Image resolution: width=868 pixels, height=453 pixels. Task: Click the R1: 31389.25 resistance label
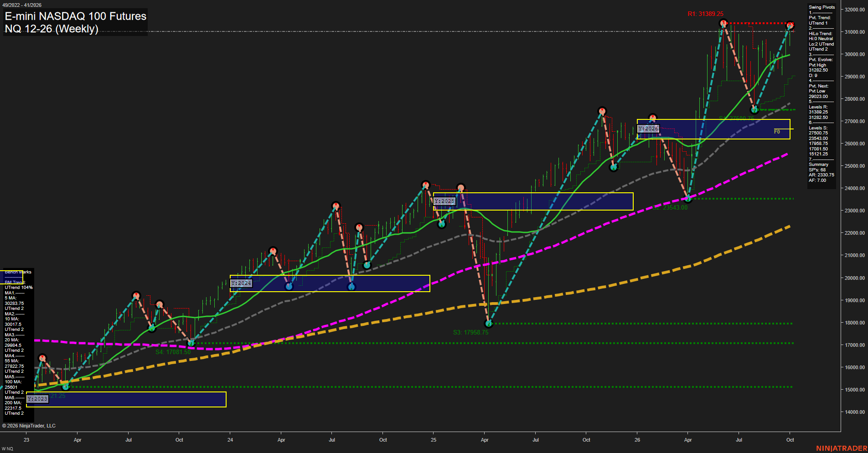(705, 14)
